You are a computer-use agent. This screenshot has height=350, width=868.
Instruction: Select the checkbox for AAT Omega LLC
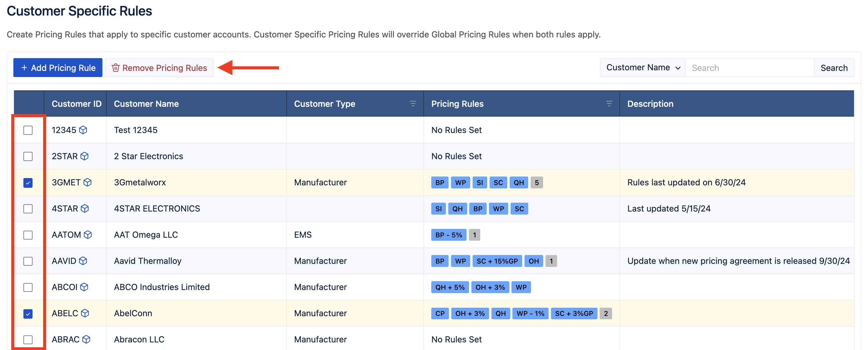[28, 235]
